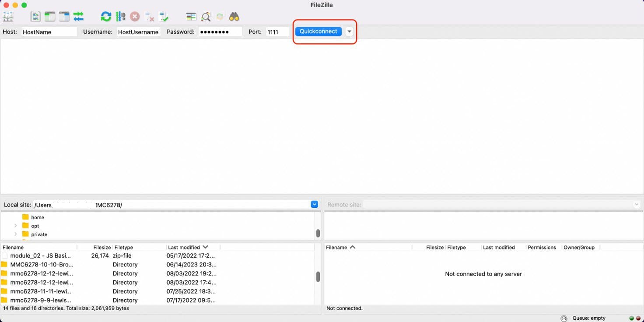This screenshot has width=644, height=322.
Task: Select the home folder icon in the tree
Action: tap(25, 217)
